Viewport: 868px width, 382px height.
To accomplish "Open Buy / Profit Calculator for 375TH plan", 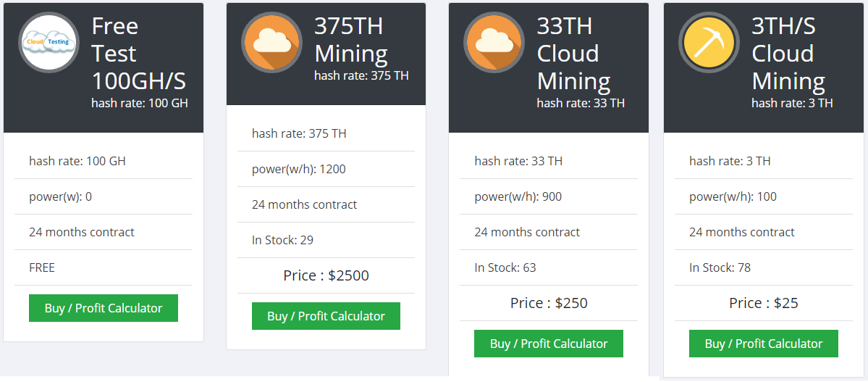I will pos(326,316).
